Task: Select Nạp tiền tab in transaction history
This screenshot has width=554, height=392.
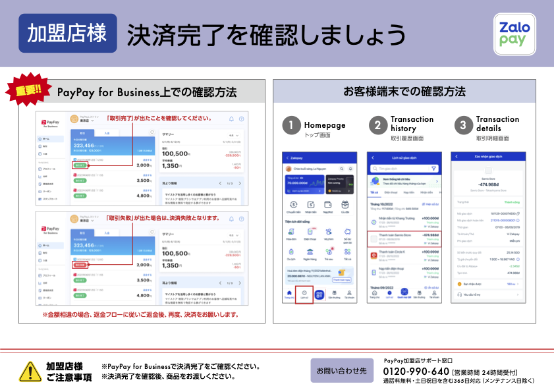Action: (409, 192)
